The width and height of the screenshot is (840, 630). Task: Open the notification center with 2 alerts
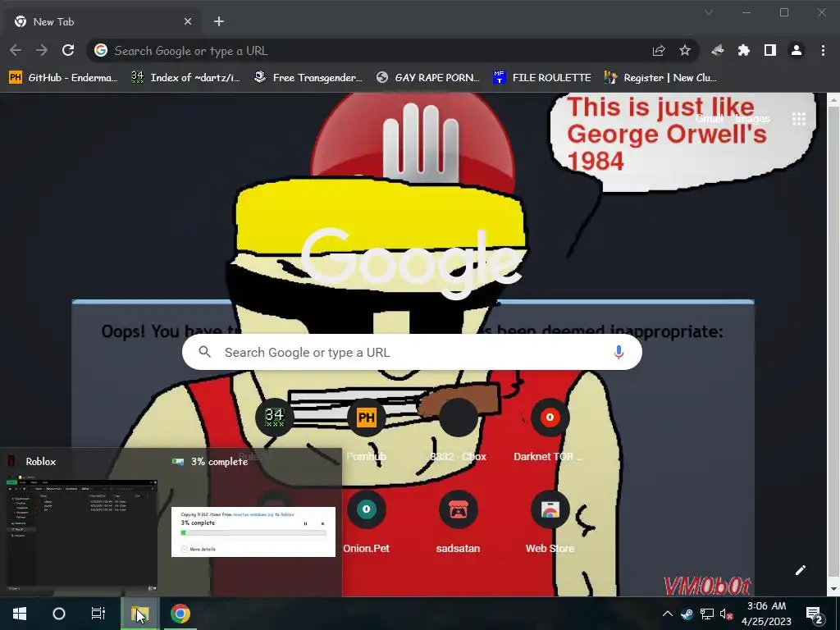coord(815,614)
